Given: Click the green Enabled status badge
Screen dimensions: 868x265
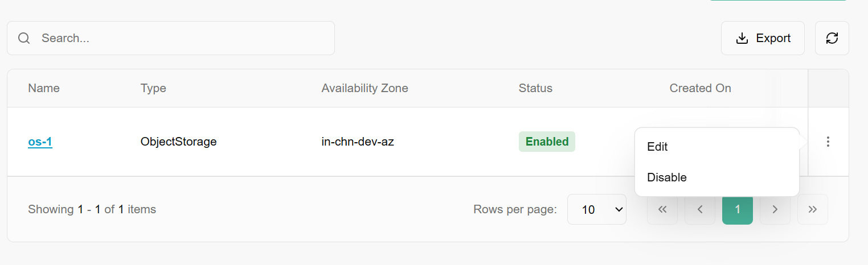Looking at the screenshot, I should (547, 142).
